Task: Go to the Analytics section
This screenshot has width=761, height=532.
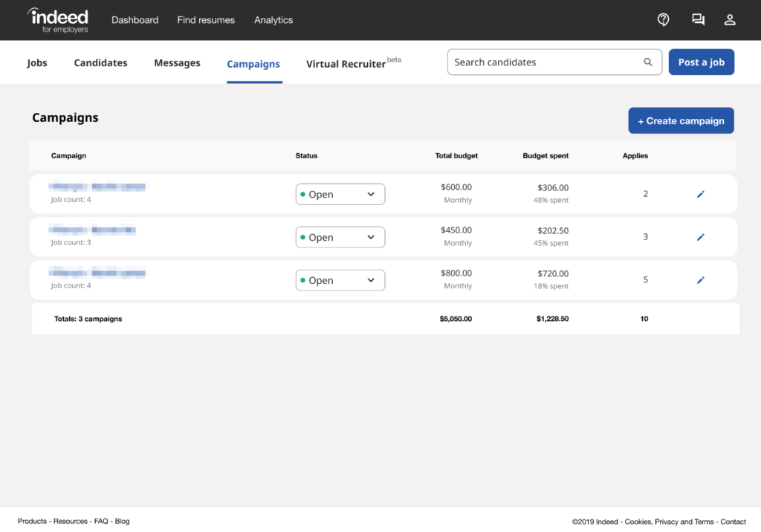Action: 273,20
